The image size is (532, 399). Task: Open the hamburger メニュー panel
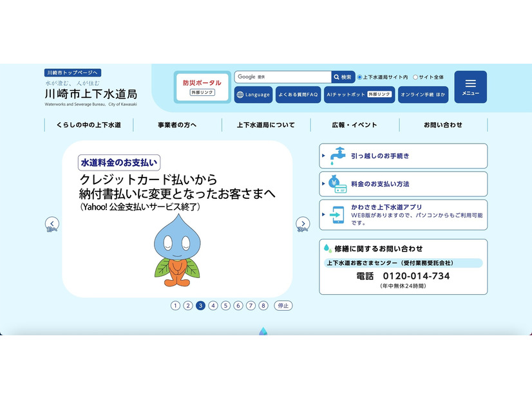(x=471, y=87)
